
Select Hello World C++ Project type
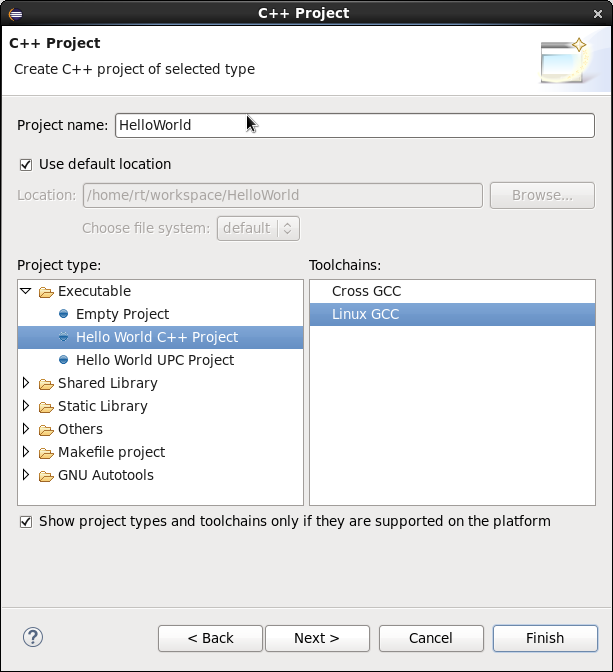157,337
